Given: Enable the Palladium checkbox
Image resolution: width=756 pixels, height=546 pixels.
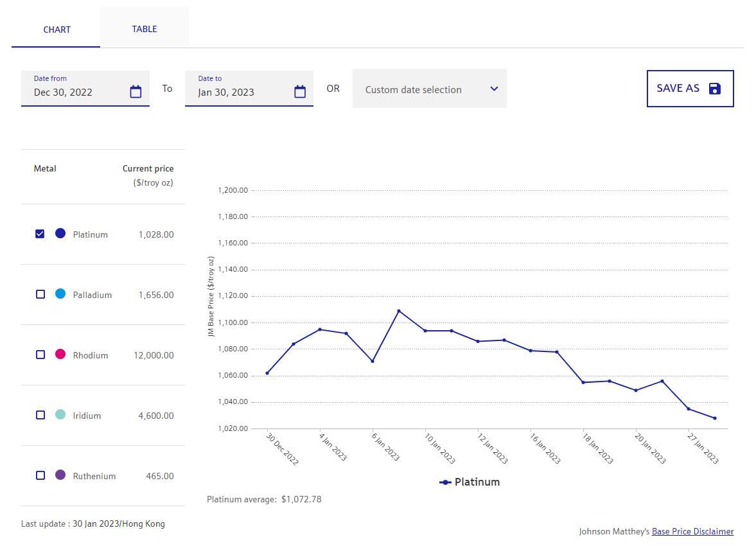Looking at the screenshot, I should [x=40, y=294].
